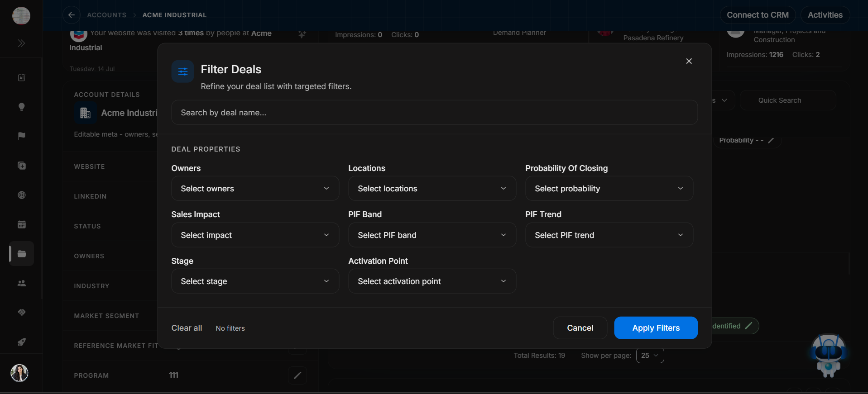
Task: Open the flag sidebar icon
Action: click(x=21, y=136)
